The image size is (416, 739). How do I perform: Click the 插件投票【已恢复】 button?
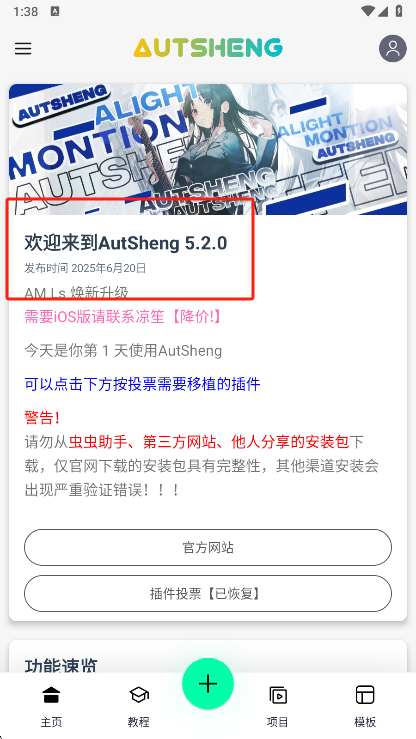(208, 593)
